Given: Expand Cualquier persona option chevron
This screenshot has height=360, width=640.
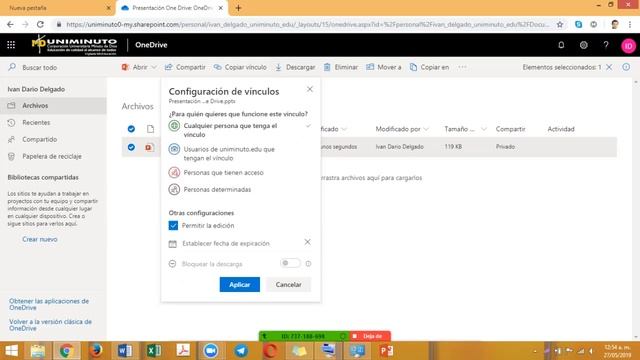Looking at the screenshot, I should pyautogui.click(x=308, y=126).
